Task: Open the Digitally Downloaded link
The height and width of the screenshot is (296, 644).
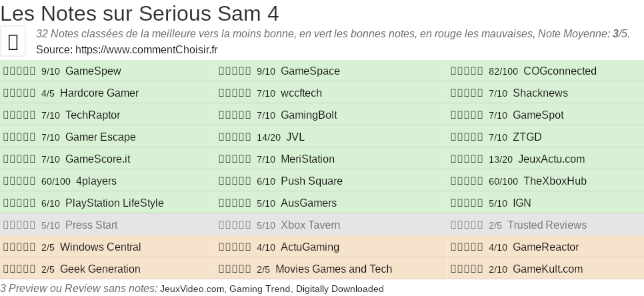Action: 340,289
